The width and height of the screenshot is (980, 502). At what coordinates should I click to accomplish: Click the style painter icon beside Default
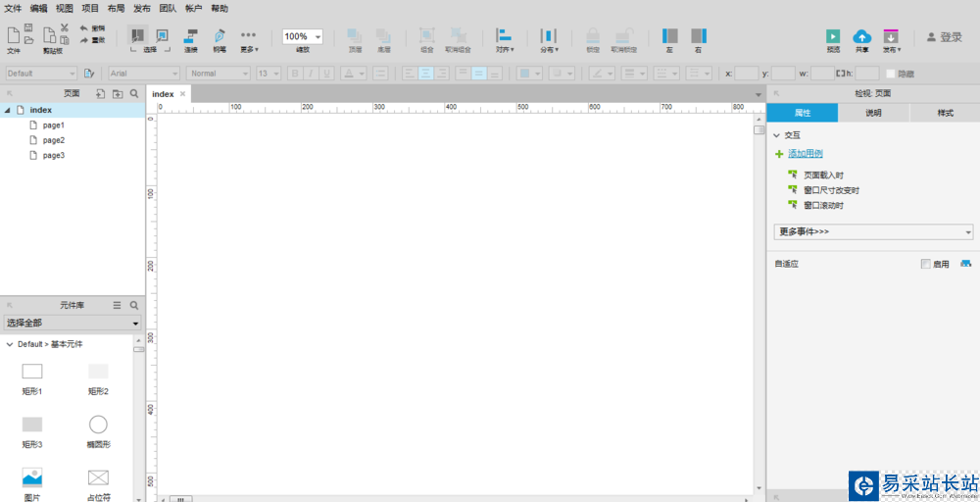(89, 74)
